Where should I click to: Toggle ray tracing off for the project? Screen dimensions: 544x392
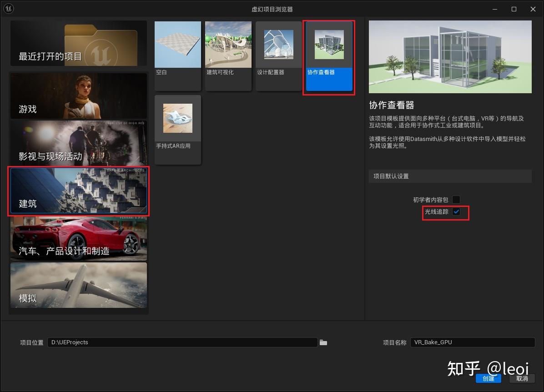click(x=457, y=212)
